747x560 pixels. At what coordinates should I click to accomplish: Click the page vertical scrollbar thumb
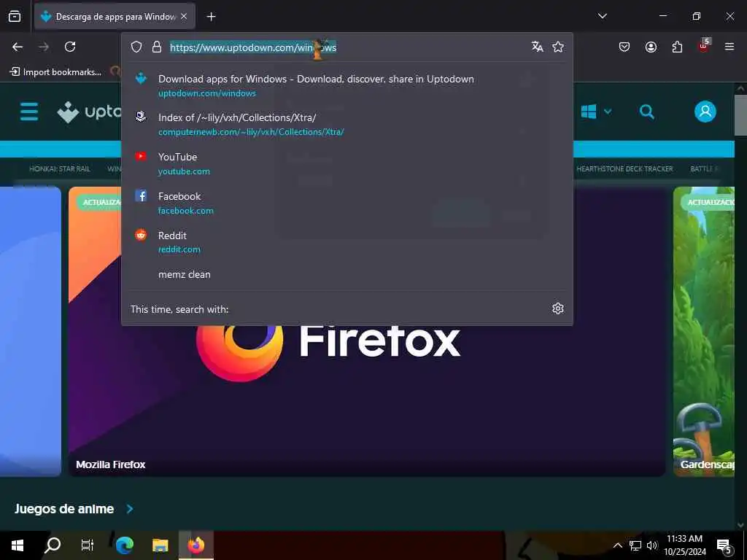740,115
